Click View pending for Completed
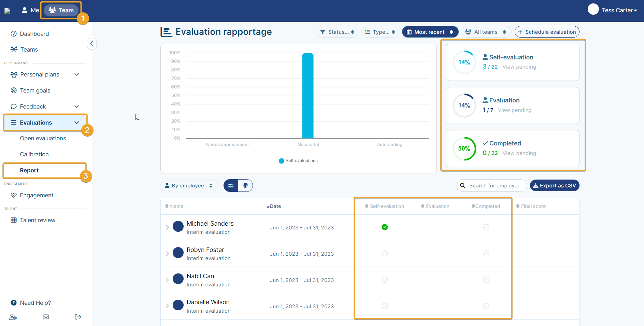The height and width of the screenshot is (326, 644). coord(519,153)
